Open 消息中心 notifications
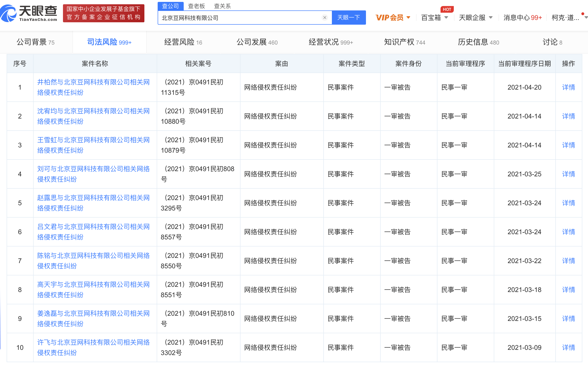The width and height of the screenshot is (588, 365). pyautogui.click(x=522, y=18)
